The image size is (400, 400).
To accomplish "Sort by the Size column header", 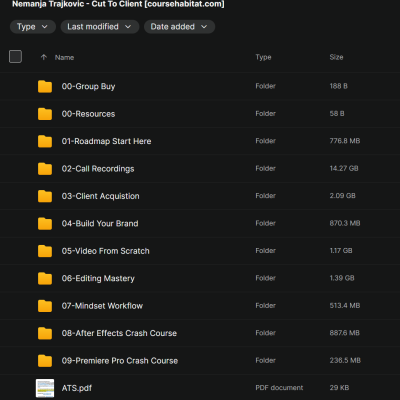I will click(336, 57).
